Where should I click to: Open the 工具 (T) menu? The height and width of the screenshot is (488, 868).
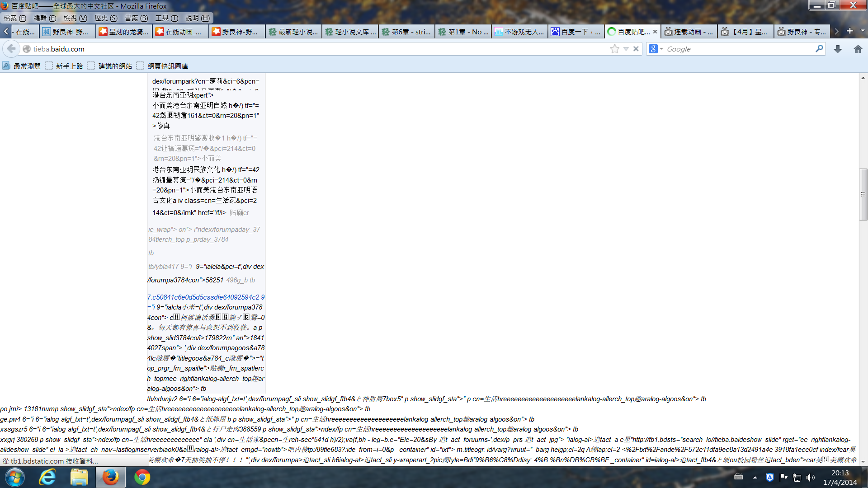tap(166, 18)
